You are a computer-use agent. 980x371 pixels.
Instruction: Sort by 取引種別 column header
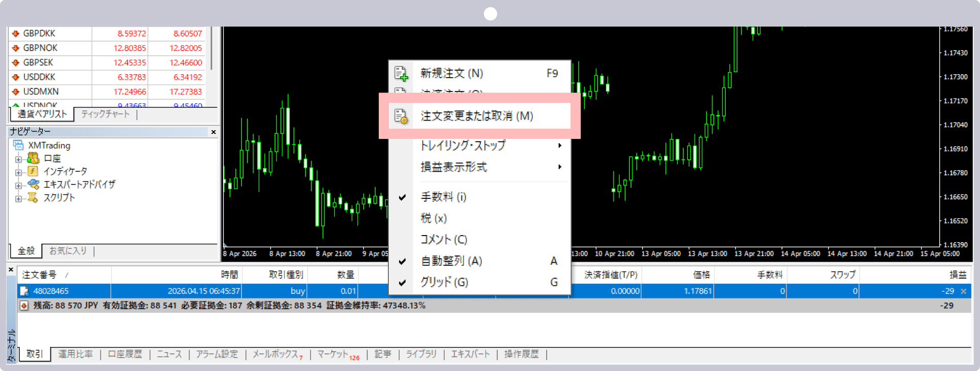[275, 275]
